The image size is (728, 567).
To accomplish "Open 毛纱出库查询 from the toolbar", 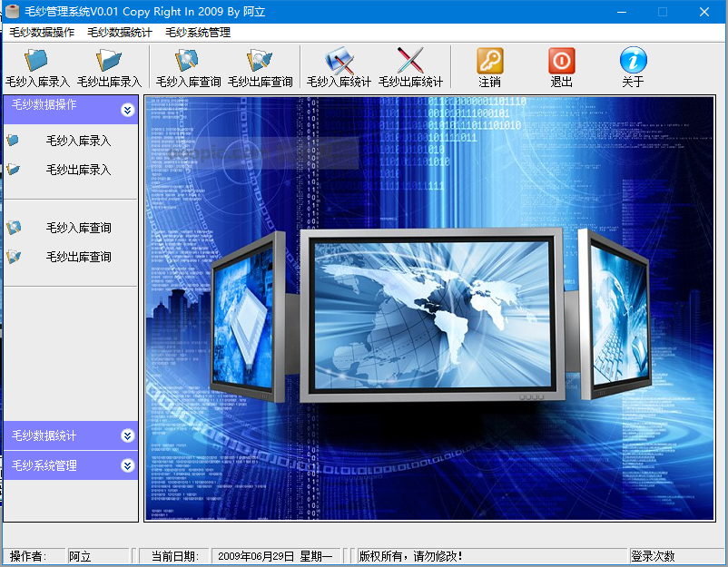I will coord(260,68).
